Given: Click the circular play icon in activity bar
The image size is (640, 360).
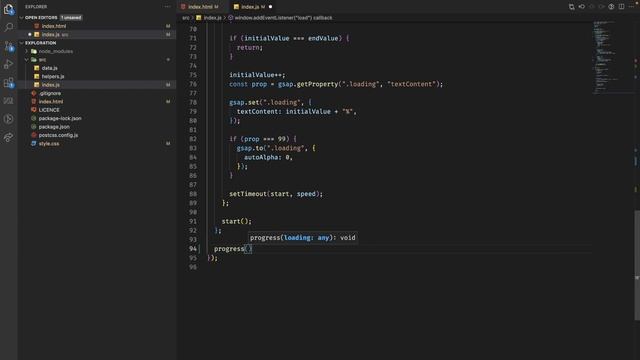Looking at the screenshot, I should pos(9,119).
